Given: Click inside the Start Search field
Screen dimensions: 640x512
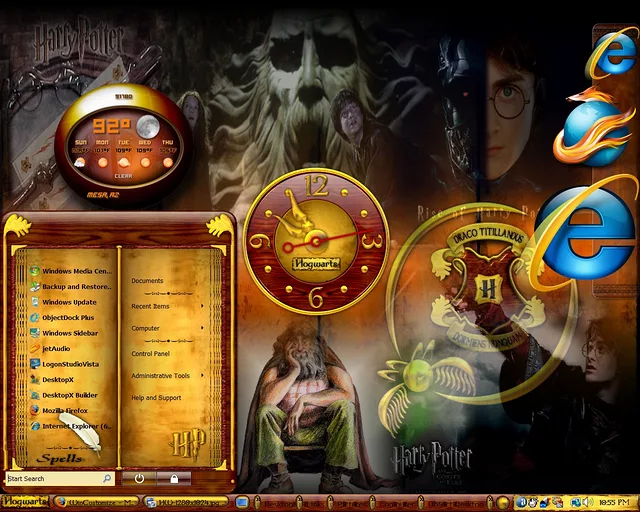Looking at the screenshot, I should tap(50, 479).
